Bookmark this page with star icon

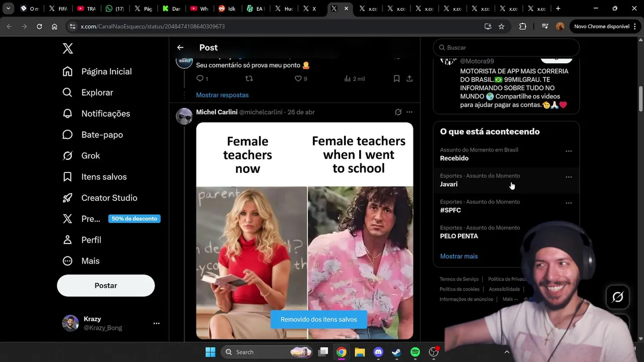[x=501, y=26]
